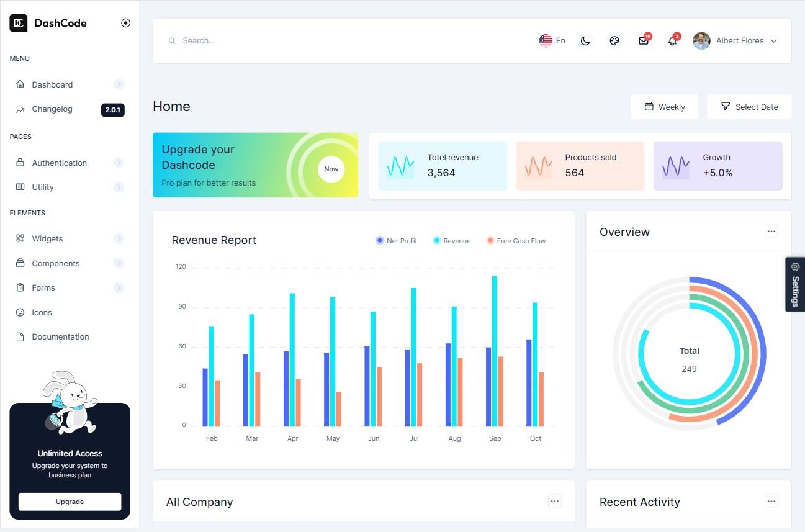Open the color palette theme icon

(x=614, y=41)
